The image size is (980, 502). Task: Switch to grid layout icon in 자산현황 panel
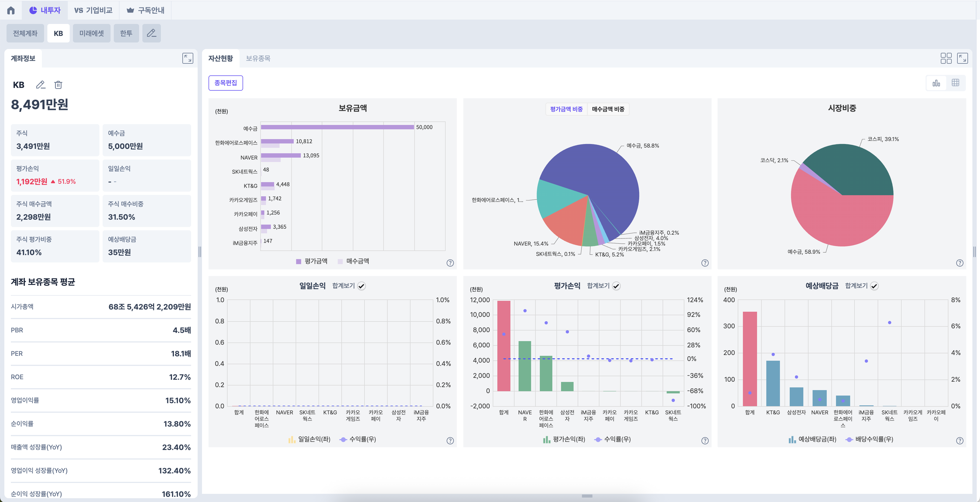pyautogui.click(x=946, y=58)
